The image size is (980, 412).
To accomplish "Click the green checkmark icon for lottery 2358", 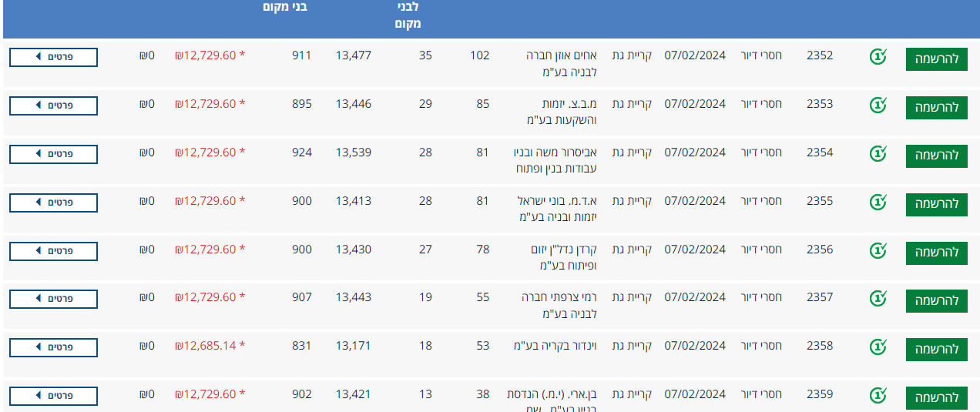I will click(878, 347).
